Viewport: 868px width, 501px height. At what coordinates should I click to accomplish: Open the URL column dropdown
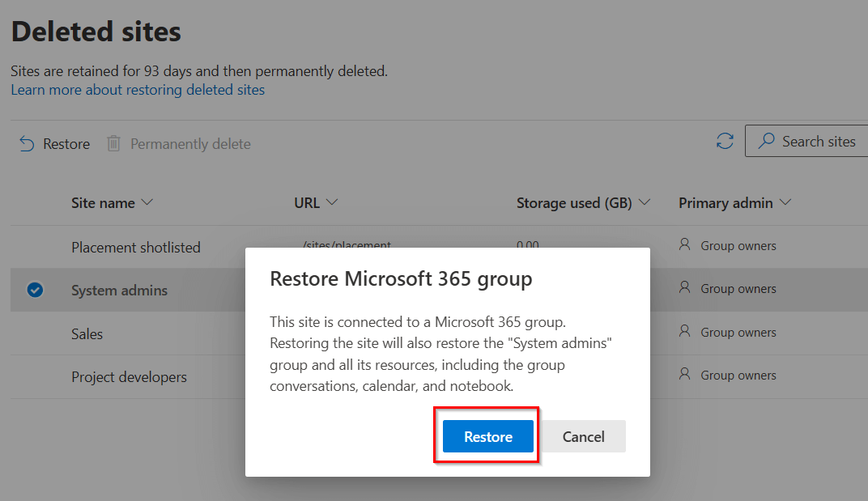pyautogui.click(x=332, y=203)
